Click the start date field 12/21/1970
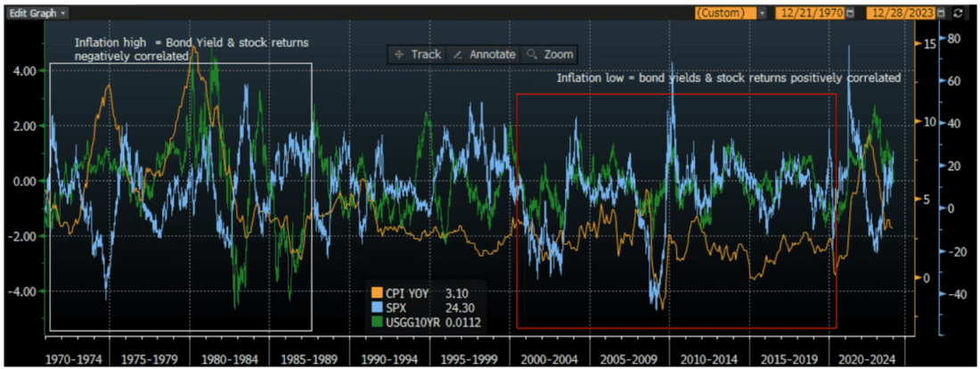The image size is (980, 369). [x=809, y=13]
